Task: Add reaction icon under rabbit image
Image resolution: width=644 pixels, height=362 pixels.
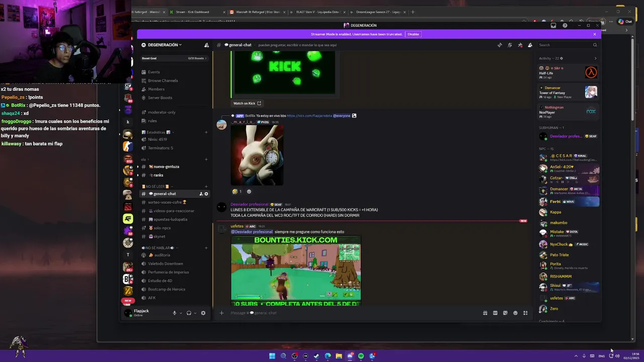Action: (x=249, y=191)
